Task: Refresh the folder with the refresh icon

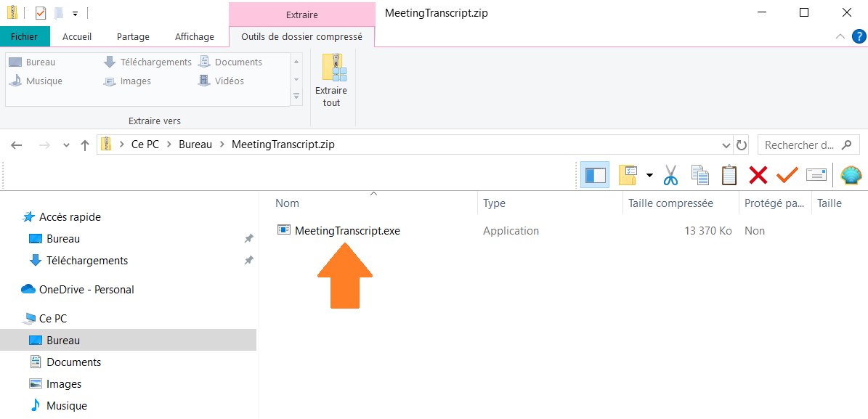Action: [x=741, y=145]
